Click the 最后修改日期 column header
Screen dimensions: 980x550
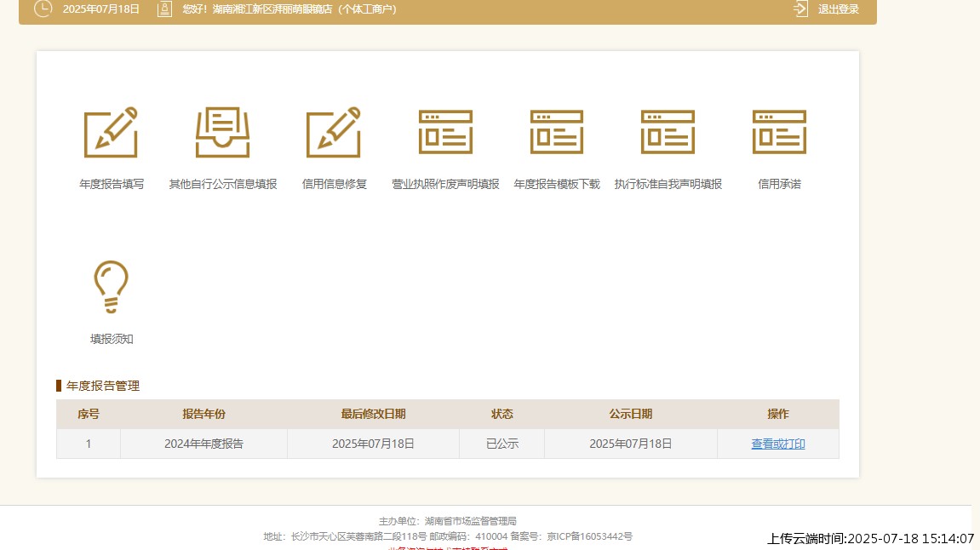(373, 415)
